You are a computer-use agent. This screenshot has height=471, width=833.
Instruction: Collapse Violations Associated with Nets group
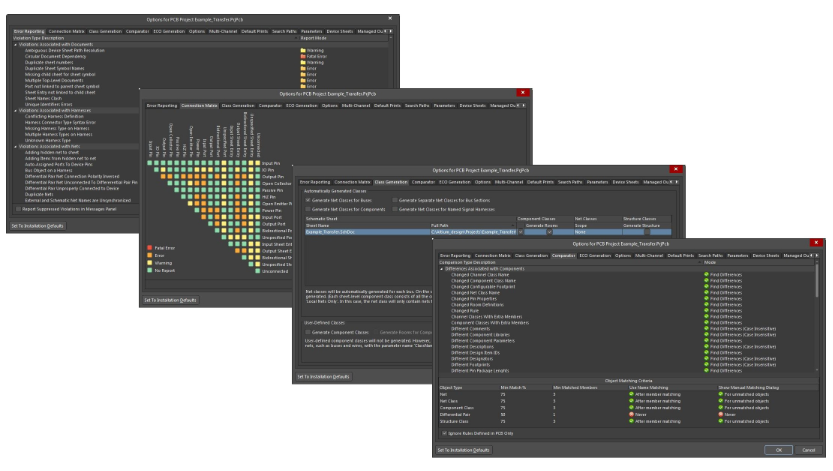pyautogui.click(x=15, y=146)
